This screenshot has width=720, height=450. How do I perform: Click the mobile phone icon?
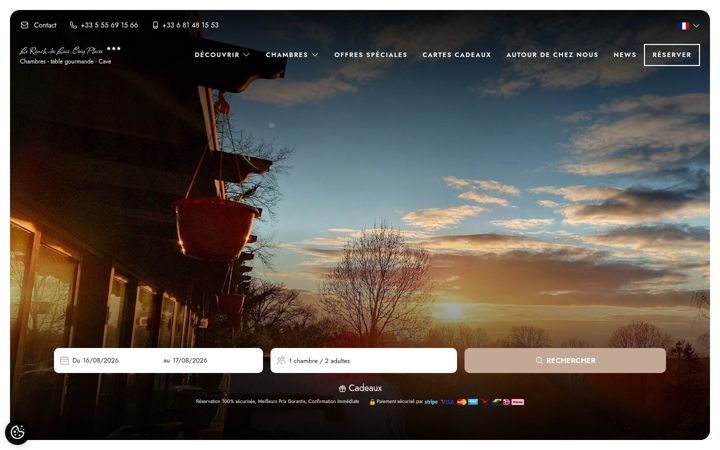click(155, 25)
